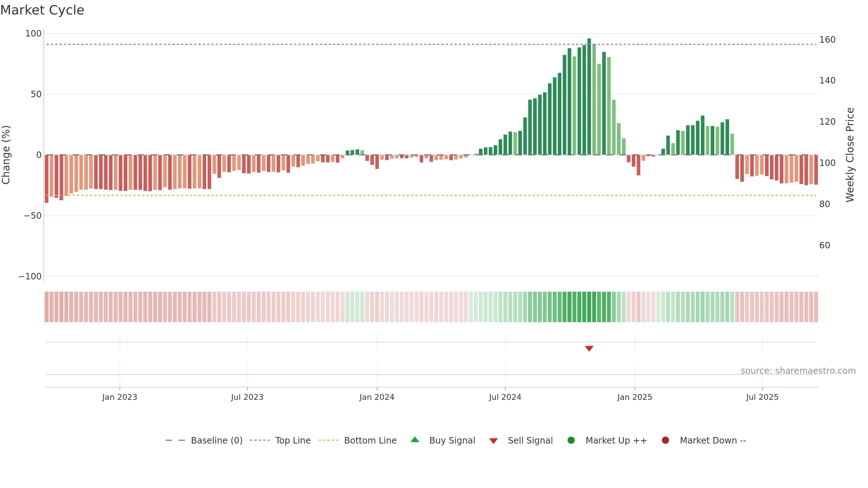The width and height of the screenshot is (868, 488).
Task: Click the tallest green bar exceeding the top line
Action: tap(589, 97)
